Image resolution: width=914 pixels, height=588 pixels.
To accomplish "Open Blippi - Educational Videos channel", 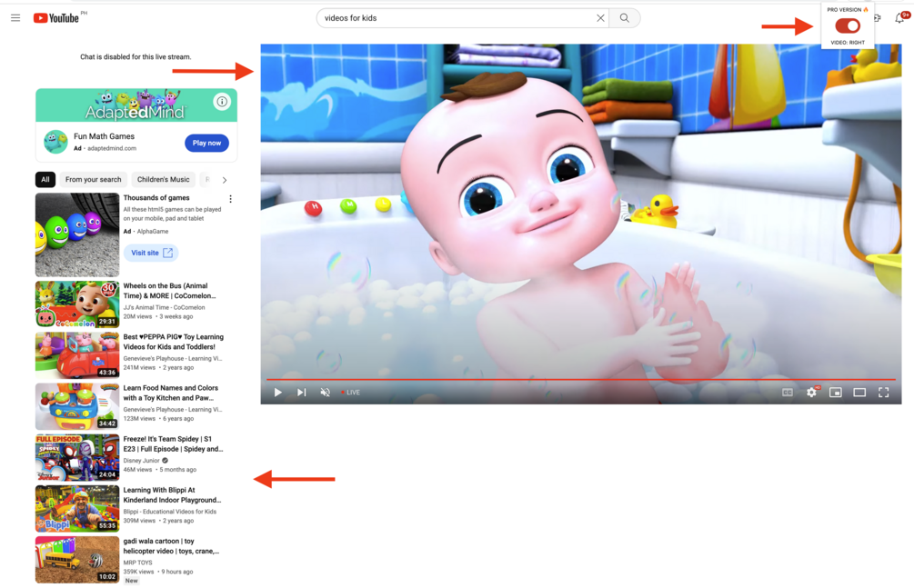I will click(170, 512).
